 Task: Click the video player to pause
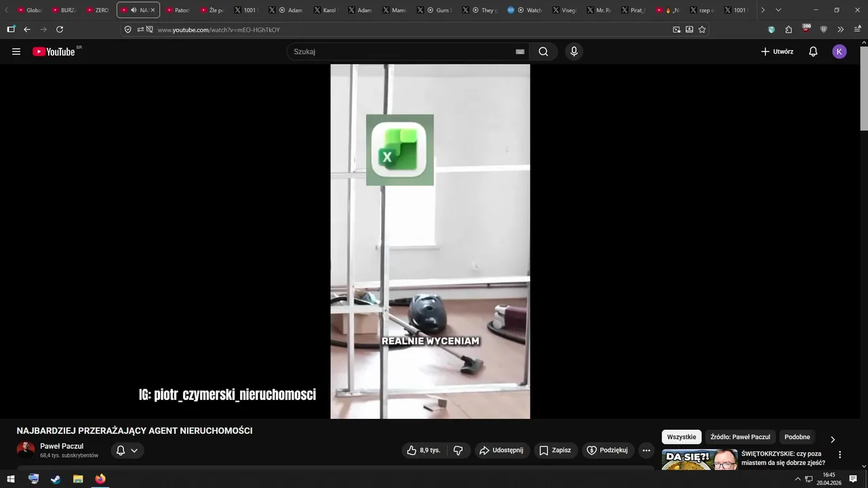[430, 241]
